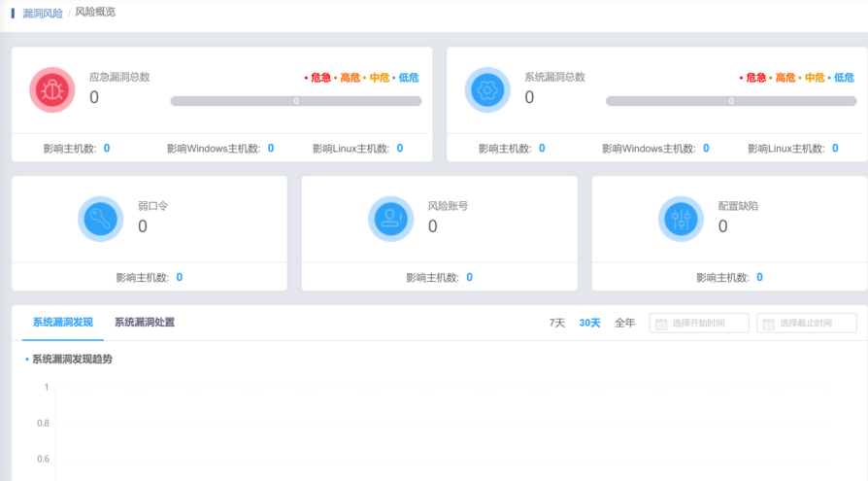Click the 漏洞风险 breadcrumb link
This screenshot has height=481, width=868.
43,13
